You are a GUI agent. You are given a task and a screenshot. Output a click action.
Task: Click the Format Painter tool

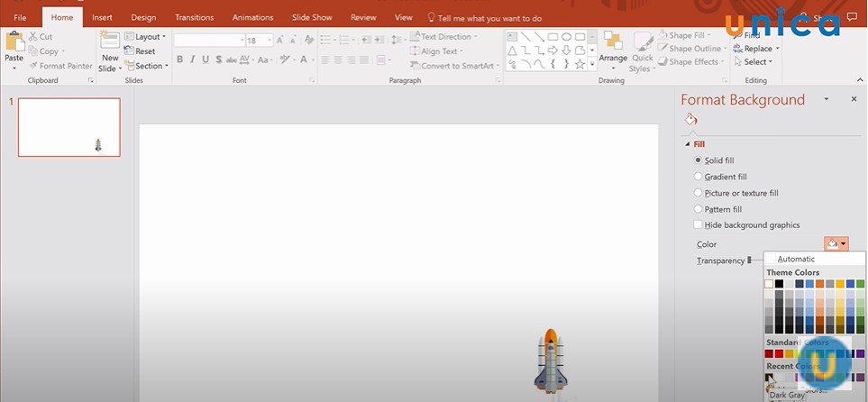(x=60, y=66)
